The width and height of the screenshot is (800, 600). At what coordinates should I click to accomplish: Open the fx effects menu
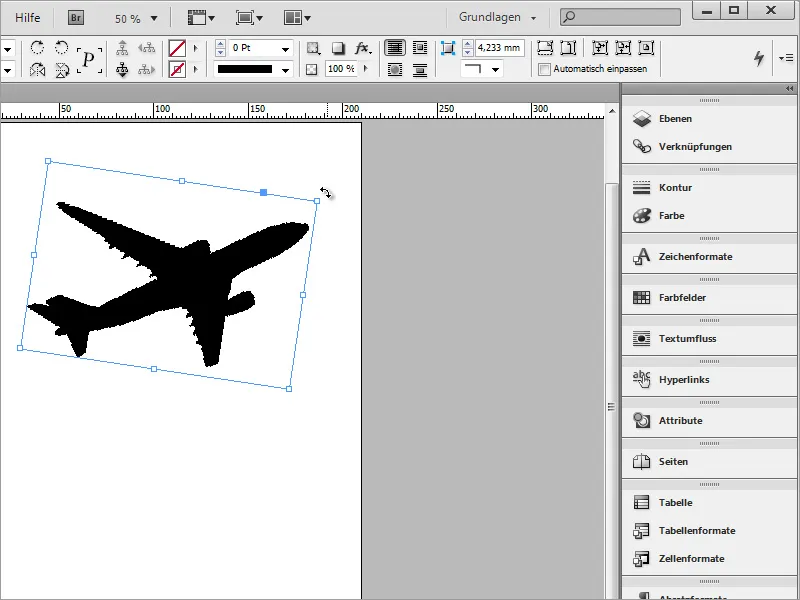[x=363, y=48]
